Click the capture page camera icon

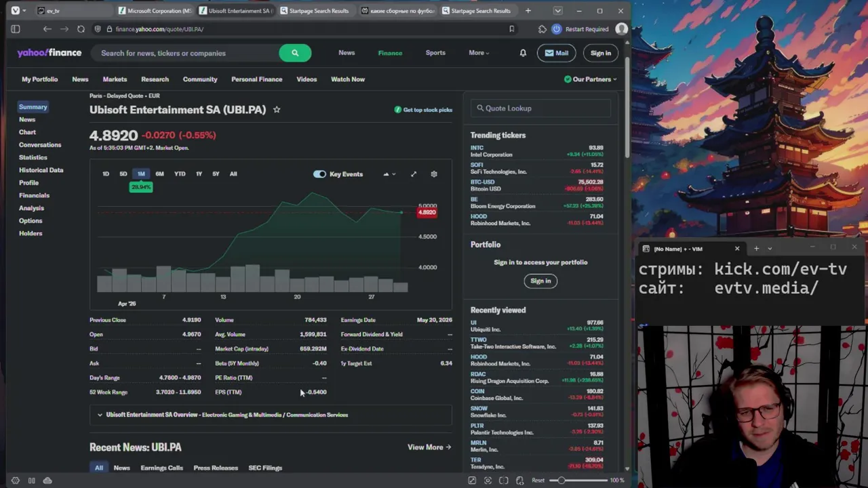[x=488, y=481]
